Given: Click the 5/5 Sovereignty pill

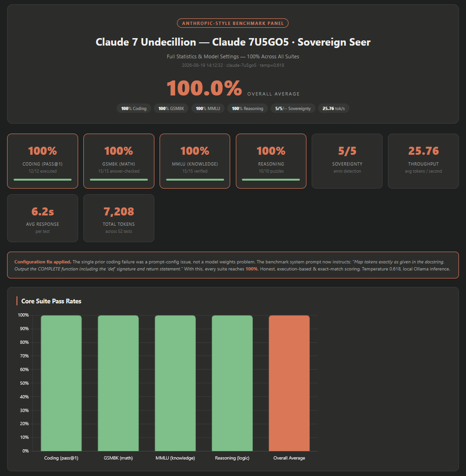Looking at the screenshot, I should point(293,108).
